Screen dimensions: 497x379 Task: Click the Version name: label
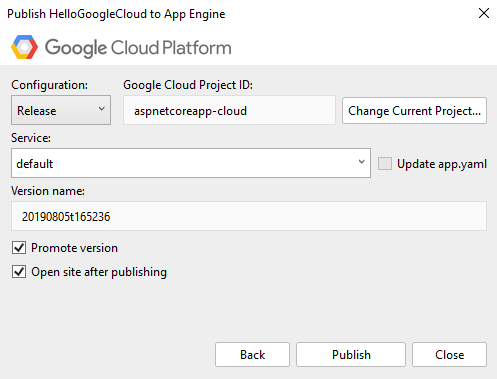tap(48, 191)
